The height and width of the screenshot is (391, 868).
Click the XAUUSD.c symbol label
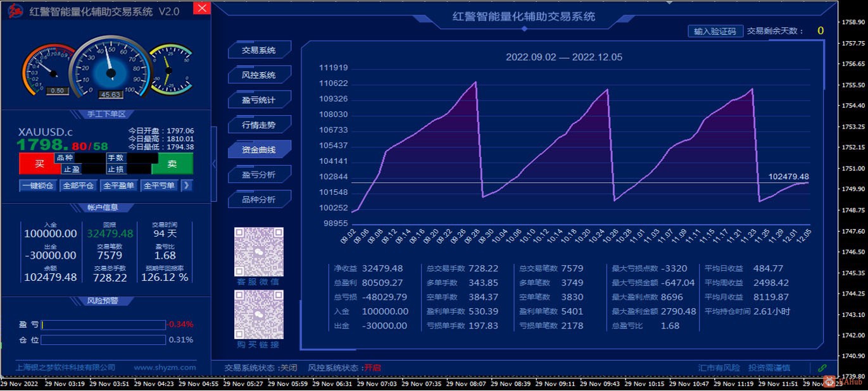click(x=46, y=132)
